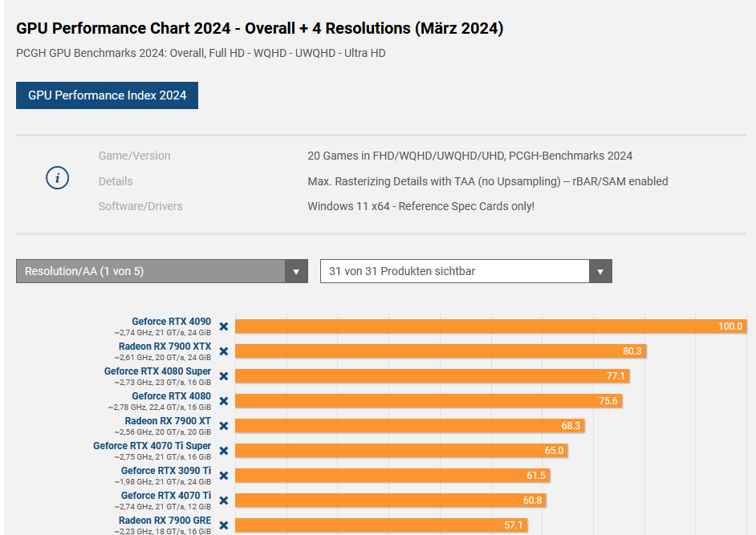
Task: Open Geforce RTX 3090 Ti link
Action: click(x=166, y=471)
